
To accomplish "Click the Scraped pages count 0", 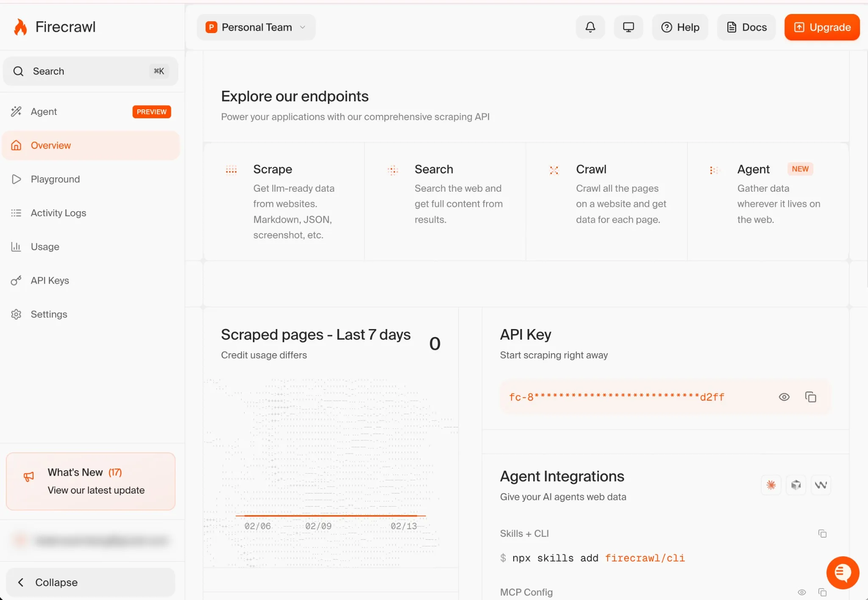I will 435,343.
